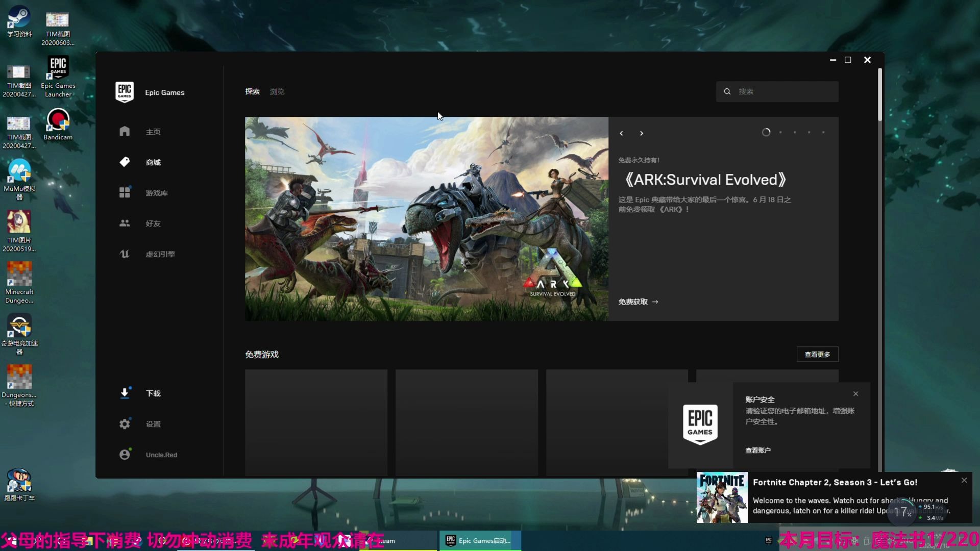This screenshot has height=551, width=980.
Task: Click the Fortnite notification thumbnail
Action: pos(722,497)
